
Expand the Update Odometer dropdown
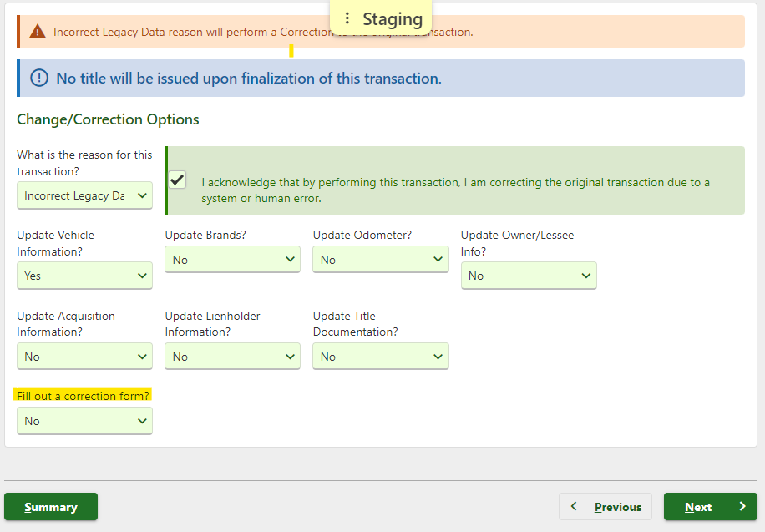pos(380,260)
